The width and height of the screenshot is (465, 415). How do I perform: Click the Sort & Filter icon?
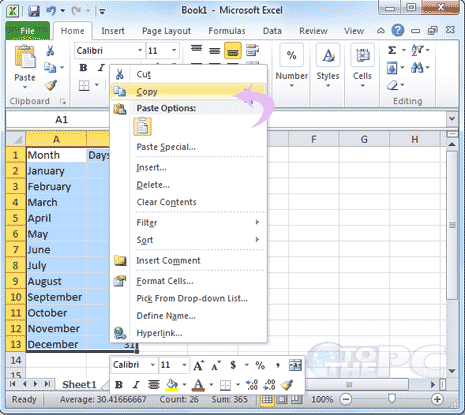pos(417,50)
